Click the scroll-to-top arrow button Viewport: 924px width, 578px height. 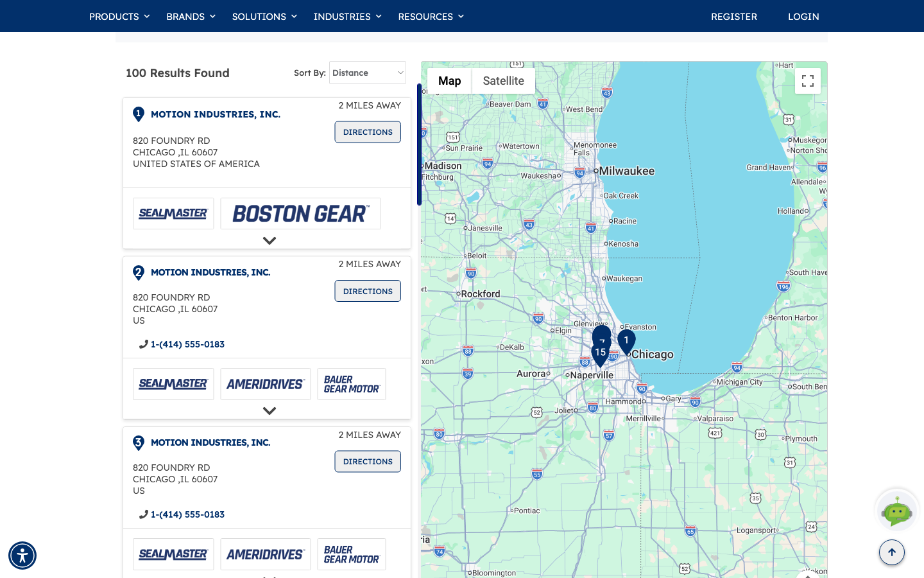click(892, 552)
